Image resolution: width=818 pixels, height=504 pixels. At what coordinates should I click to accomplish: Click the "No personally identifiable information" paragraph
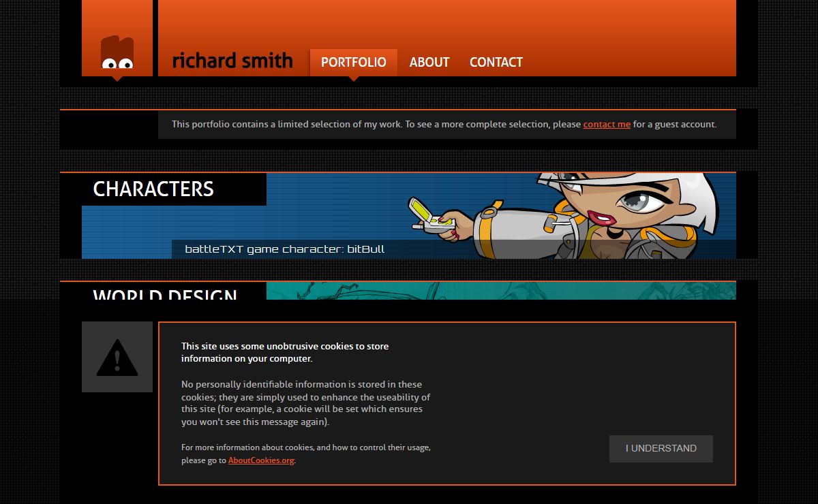point(305,403)
